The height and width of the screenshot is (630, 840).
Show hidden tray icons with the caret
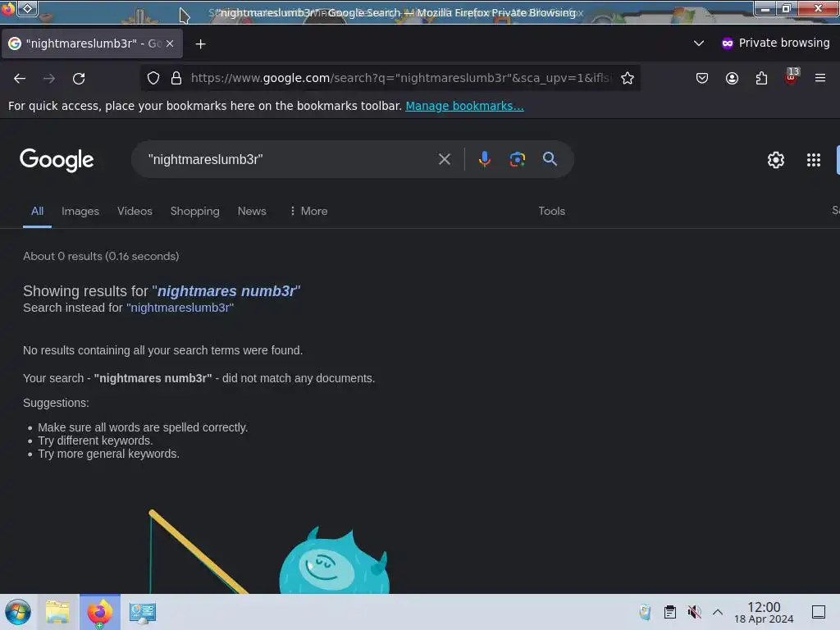tap(718, 612)
